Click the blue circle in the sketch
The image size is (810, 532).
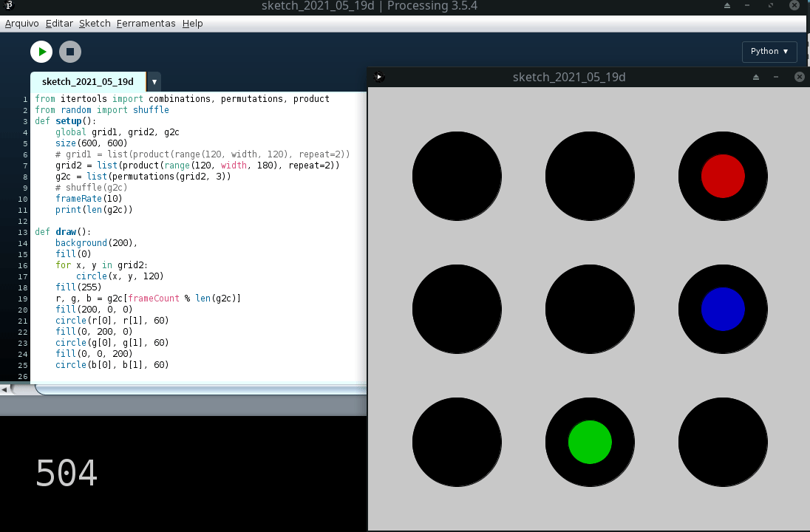(723, 309)
